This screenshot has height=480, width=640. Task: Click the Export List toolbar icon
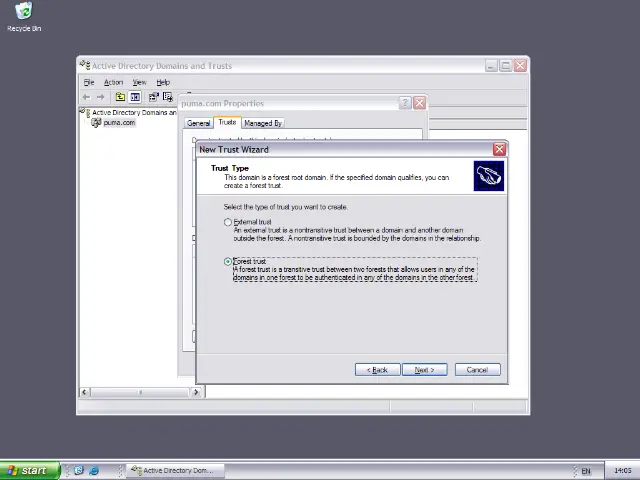(168, 97)
